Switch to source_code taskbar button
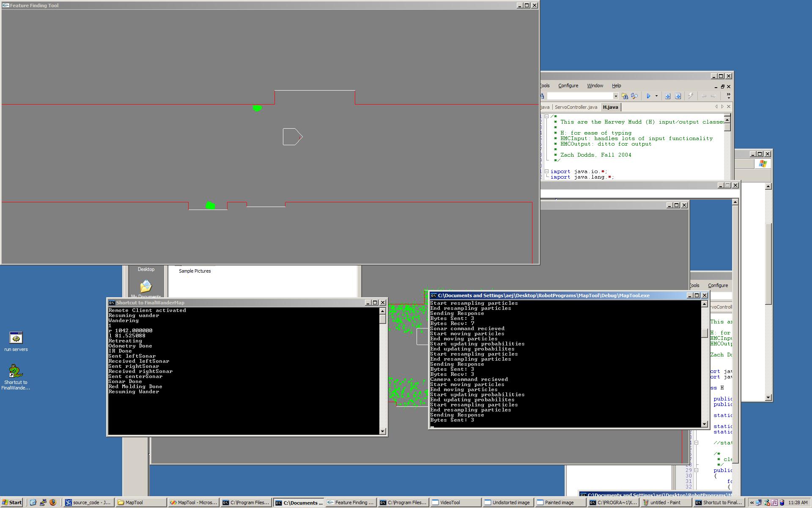 [x=88, y=502]
